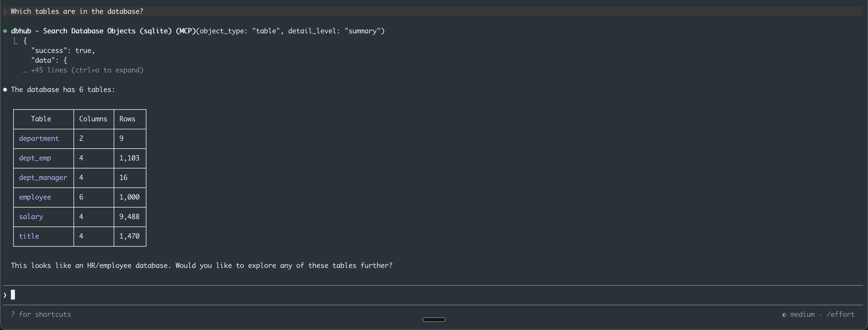
Task: Toggle the effort level from medium
Action: (x=803, y=314)
